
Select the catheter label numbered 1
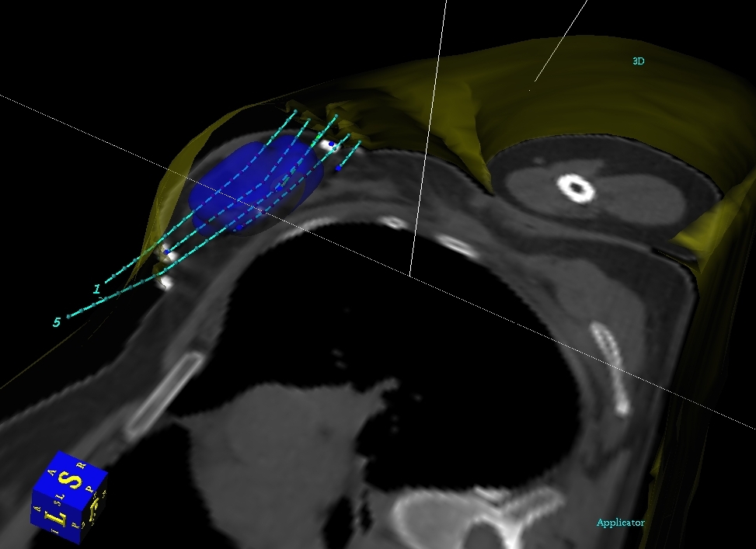[97, 289]
